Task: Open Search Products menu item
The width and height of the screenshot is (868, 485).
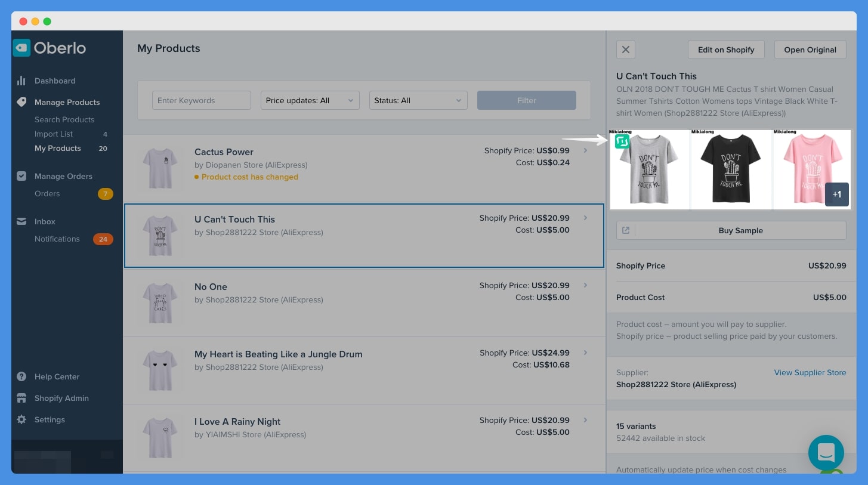Action: click(x=64, y=119)
